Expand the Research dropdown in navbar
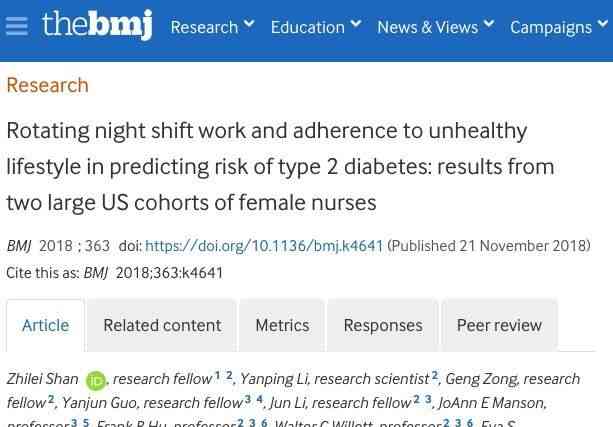This screenshot has width=613, height=427. (x=212, y=27)
